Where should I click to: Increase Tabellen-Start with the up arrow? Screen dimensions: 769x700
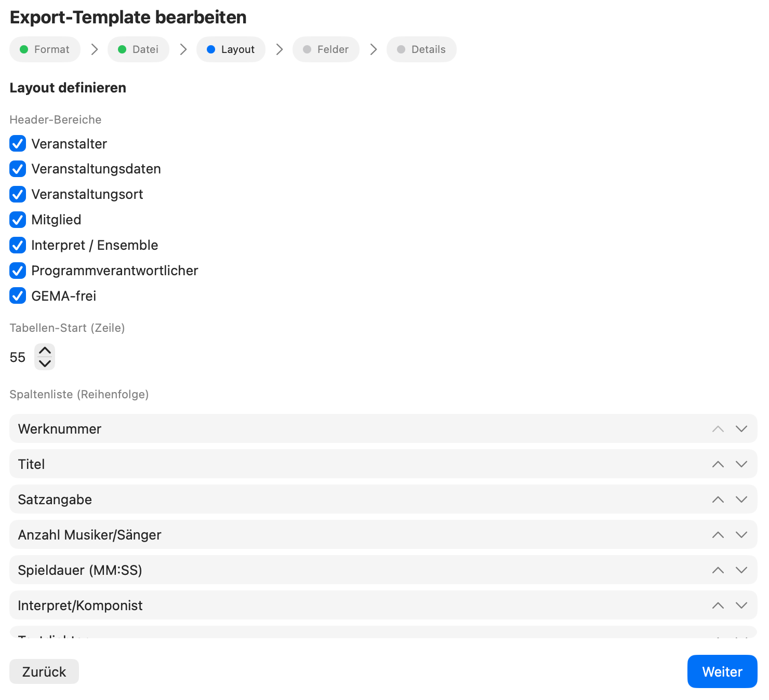click(45, 351)
